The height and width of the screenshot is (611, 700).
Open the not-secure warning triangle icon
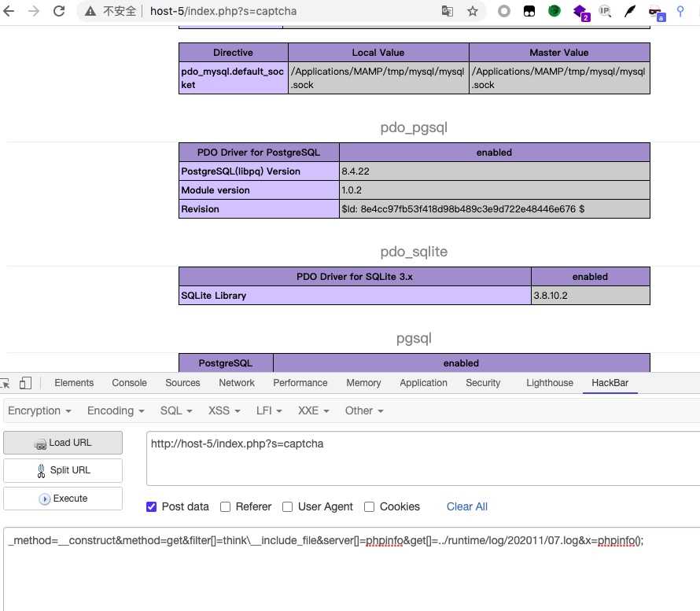90,11
